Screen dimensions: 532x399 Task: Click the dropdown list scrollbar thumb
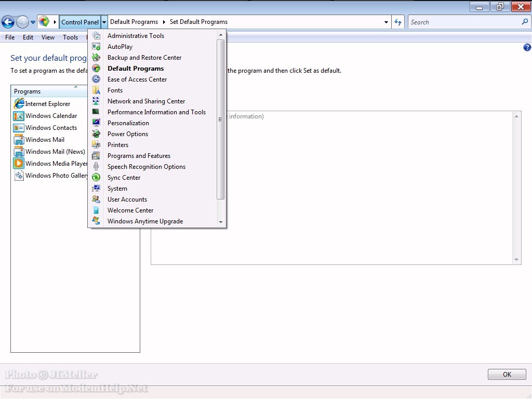pyautogui.click(x=220, y=119)
